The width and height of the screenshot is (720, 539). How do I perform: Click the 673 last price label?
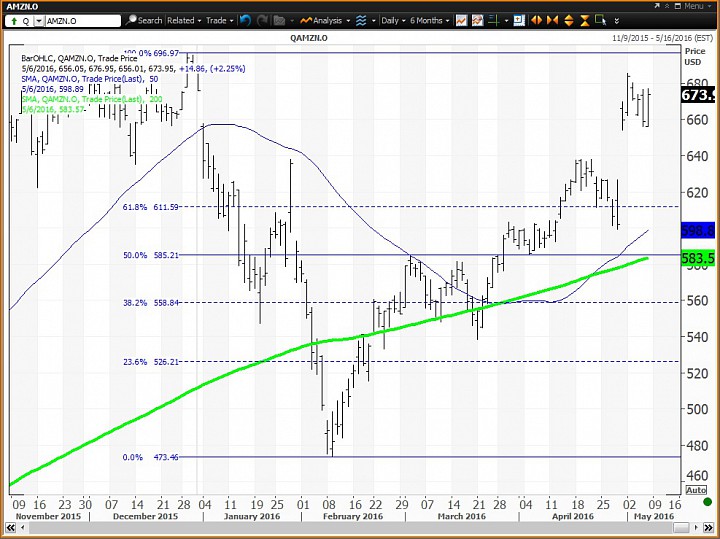pos(698,95)
